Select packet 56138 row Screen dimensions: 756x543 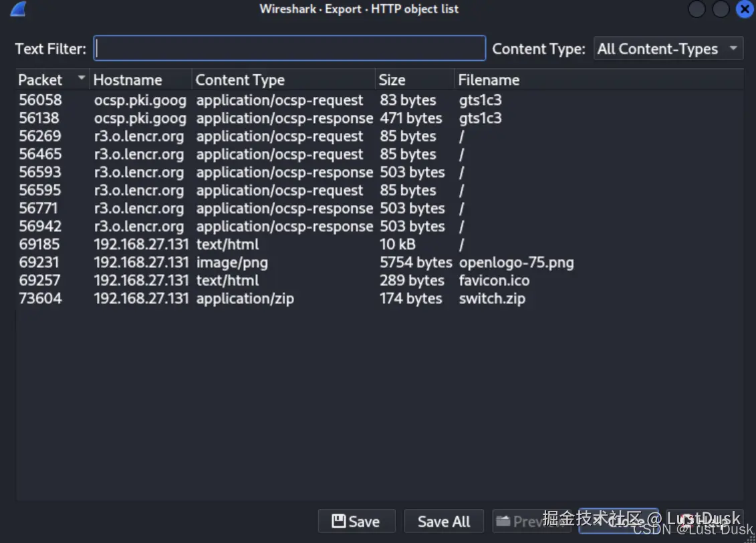380,118
